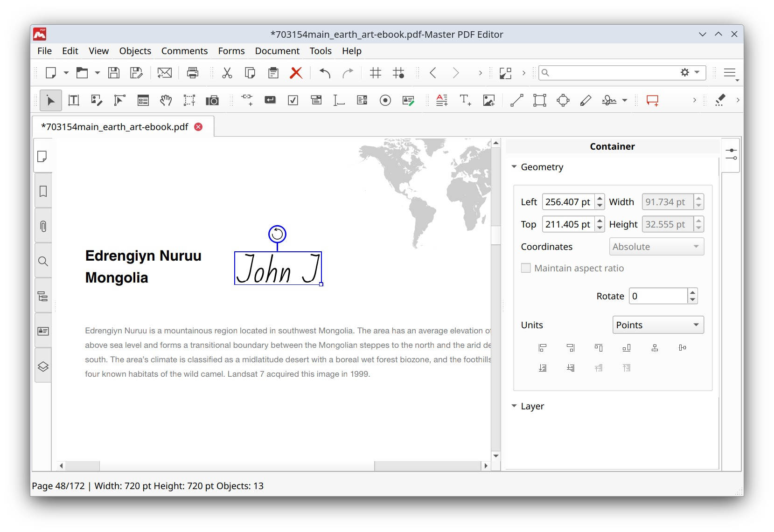
Task: Toggle the object inspector panel icon
Action: coord(731,154)
